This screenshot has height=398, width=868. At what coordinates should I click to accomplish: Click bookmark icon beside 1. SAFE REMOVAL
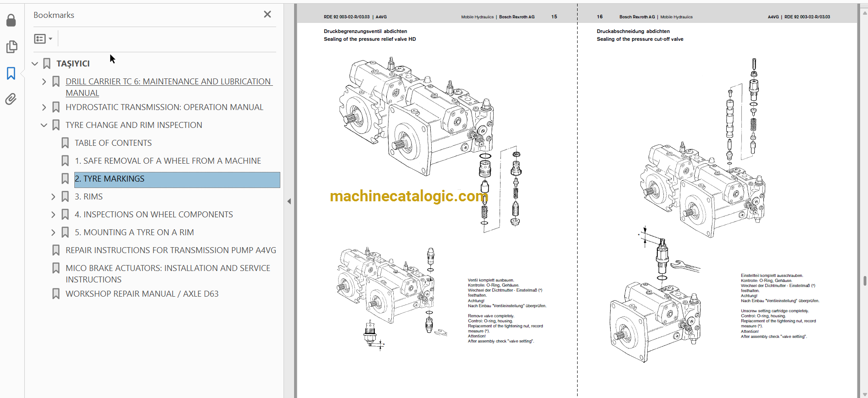tap(65, 161)
